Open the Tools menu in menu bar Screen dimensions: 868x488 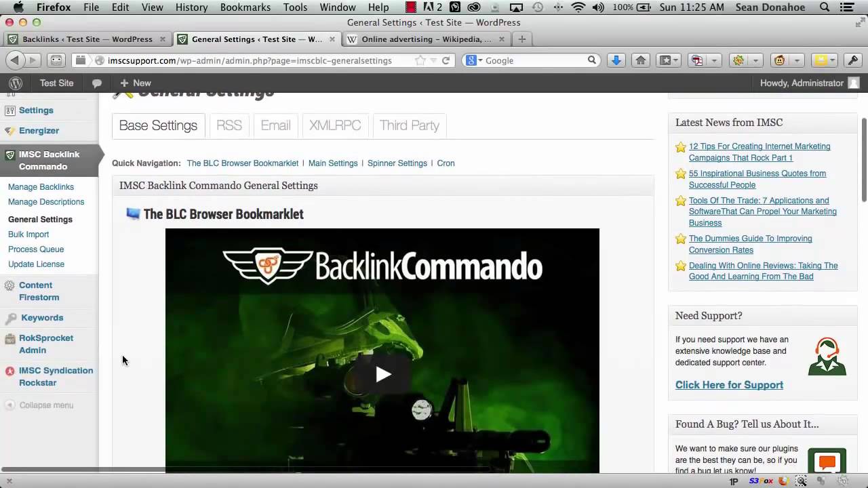[295, 7]
